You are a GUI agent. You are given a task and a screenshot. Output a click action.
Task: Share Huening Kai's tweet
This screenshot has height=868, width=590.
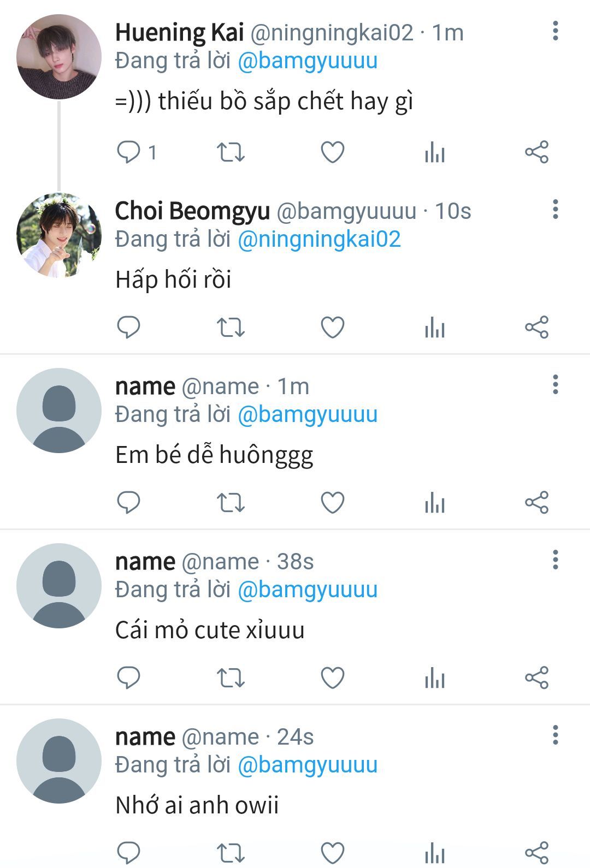(536, 152)
